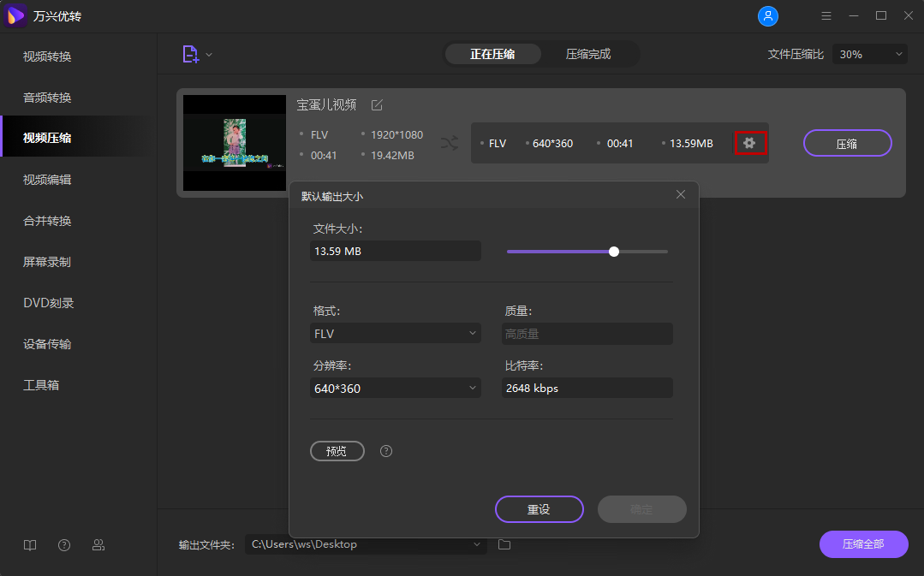Screen dimensions: 924x576
Task: Click the rename pencil icon beside 宝蛋儿视频
Action: (x=377, y=104)
